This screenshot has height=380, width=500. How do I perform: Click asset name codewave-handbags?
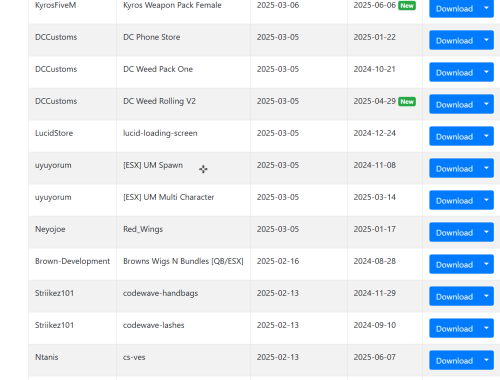pos(161,293)
